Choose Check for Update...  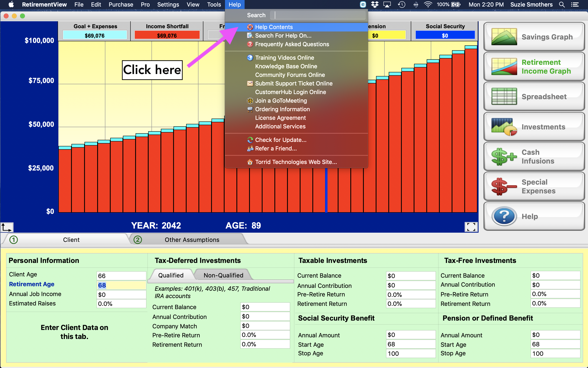tap(296, 140)
